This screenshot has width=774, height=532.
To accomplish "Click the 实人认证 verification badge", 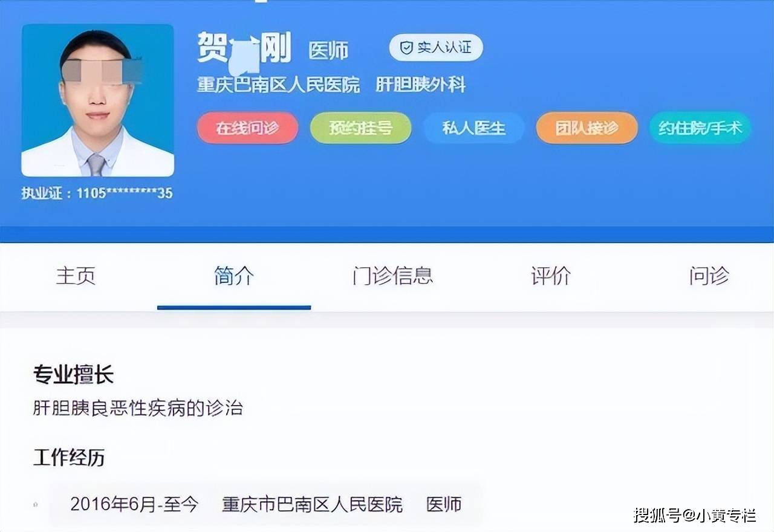I will click(x=436, y=47).
